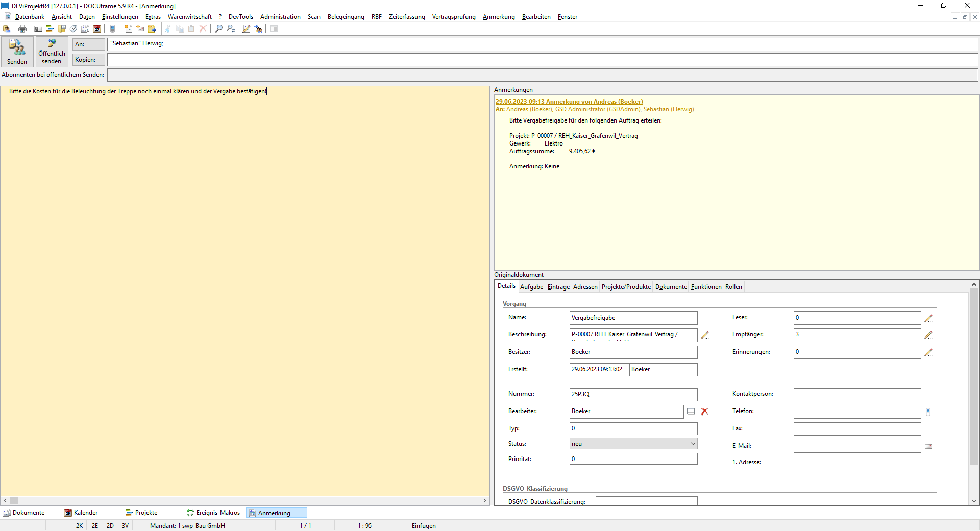Click the mobile phone toolbar icon
This screenshot has width=980, height=531.
coord(113,29)
